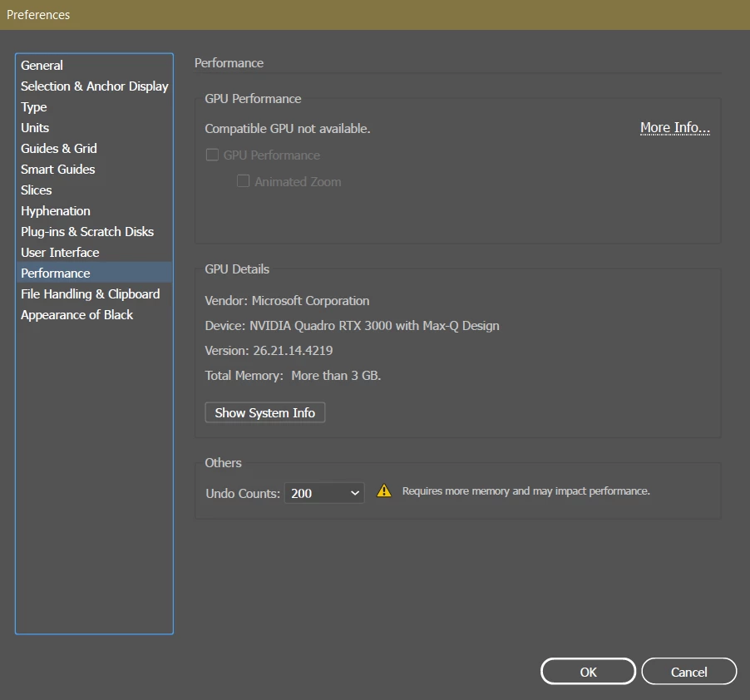750x700 pixels.
Task: Toggle the GPU Performance checkbox
Action: pos(212,155)
